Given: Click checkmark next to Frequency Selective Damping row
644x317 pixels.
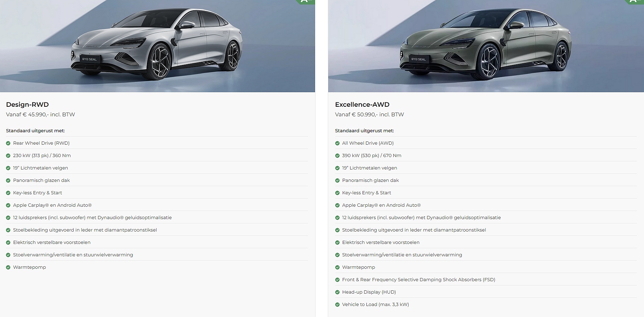Looking at the screenshot, I should click(x=337, y=280).
